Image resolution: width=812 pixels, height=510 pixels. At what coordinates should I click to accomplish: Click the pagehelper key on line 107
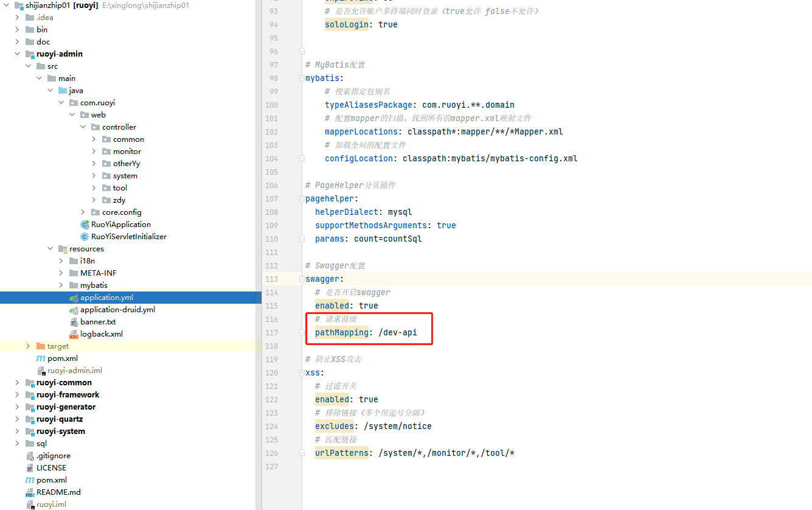[330, 198]
